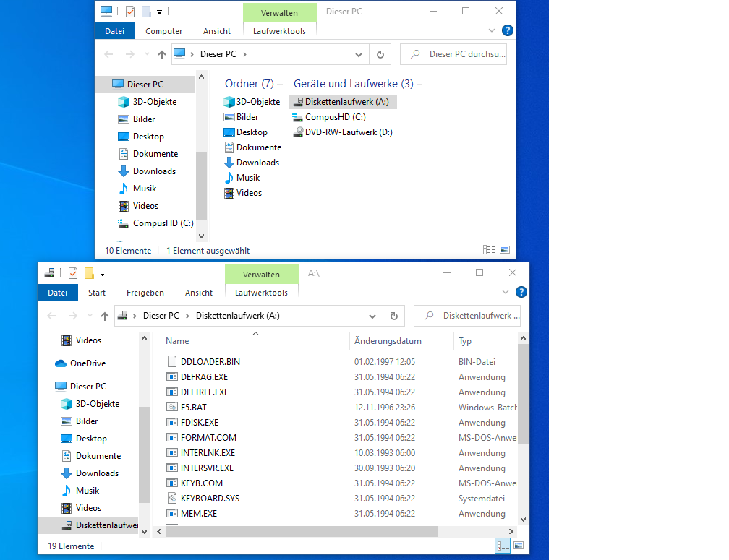Expand ribbon chevron in Dieser PC window
This screenshot has height=560, width=729.
pos(492,30)
